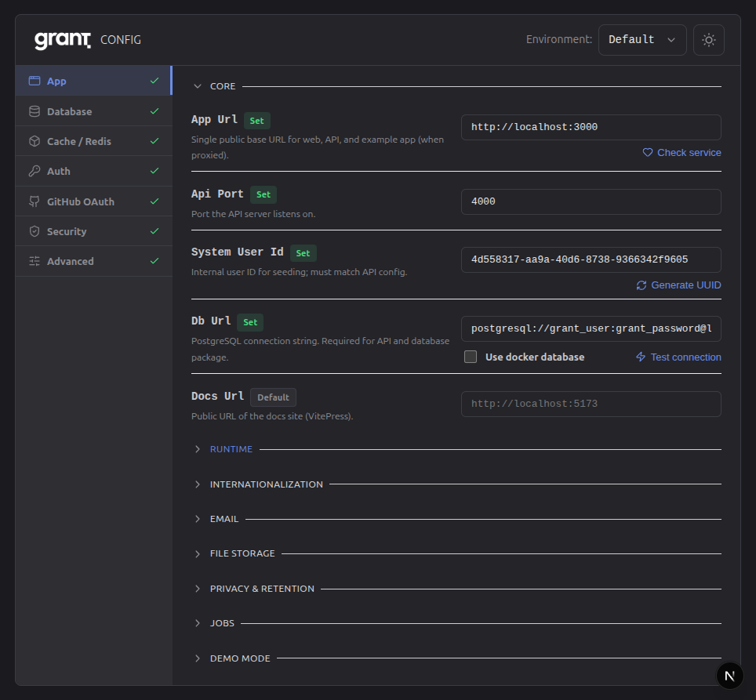756x700 pixels.
Task: Click the Test connection link
Action: tap(678, 357)
